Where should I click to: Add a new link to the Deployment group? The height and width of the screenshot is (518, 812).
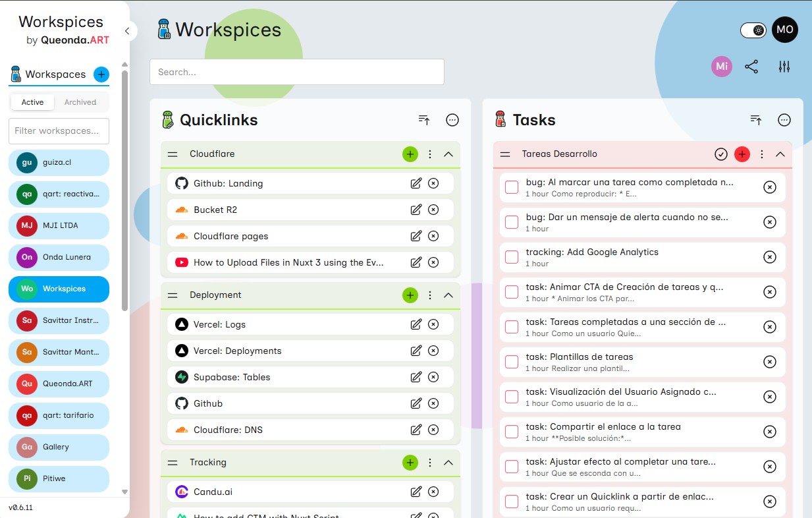point(410,295)
